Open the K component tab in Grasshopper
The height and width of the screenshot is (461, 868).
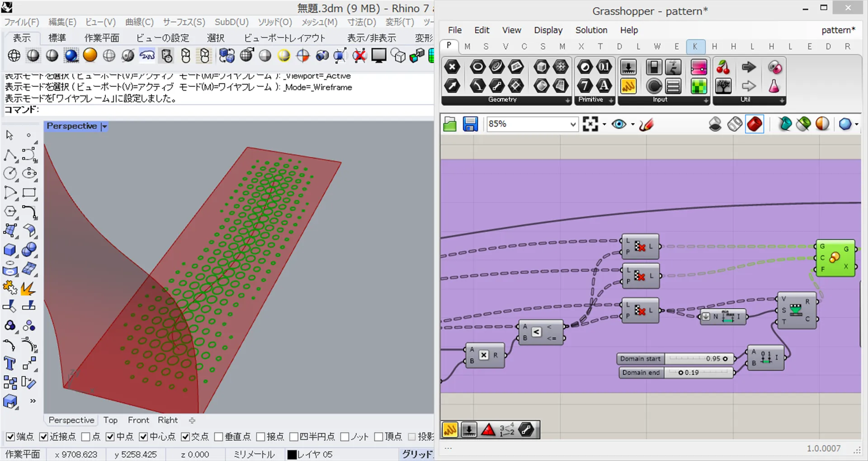coord(695,47)
